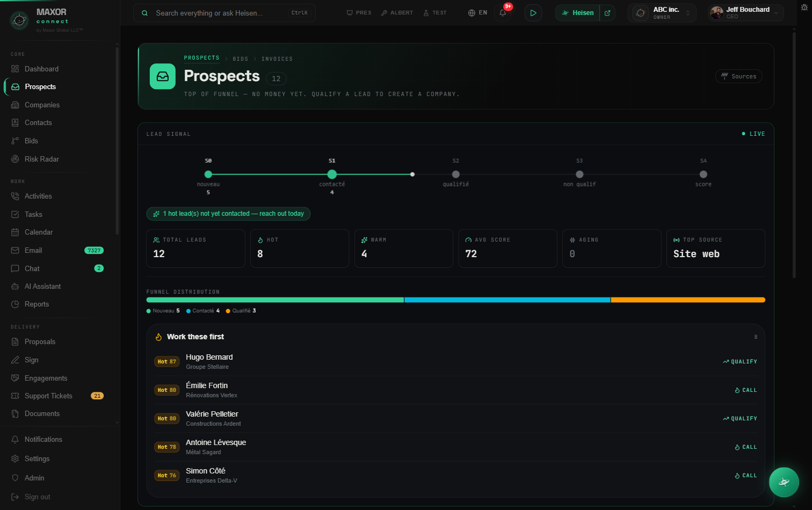This screenshot has width=812, height=510.
Task: Open the Hot leads card
Action: [x=300, y=249]
